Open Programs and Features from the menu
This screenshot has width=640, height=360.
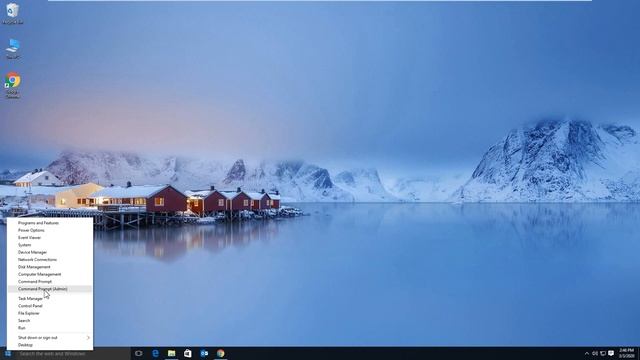coord(50,223)
